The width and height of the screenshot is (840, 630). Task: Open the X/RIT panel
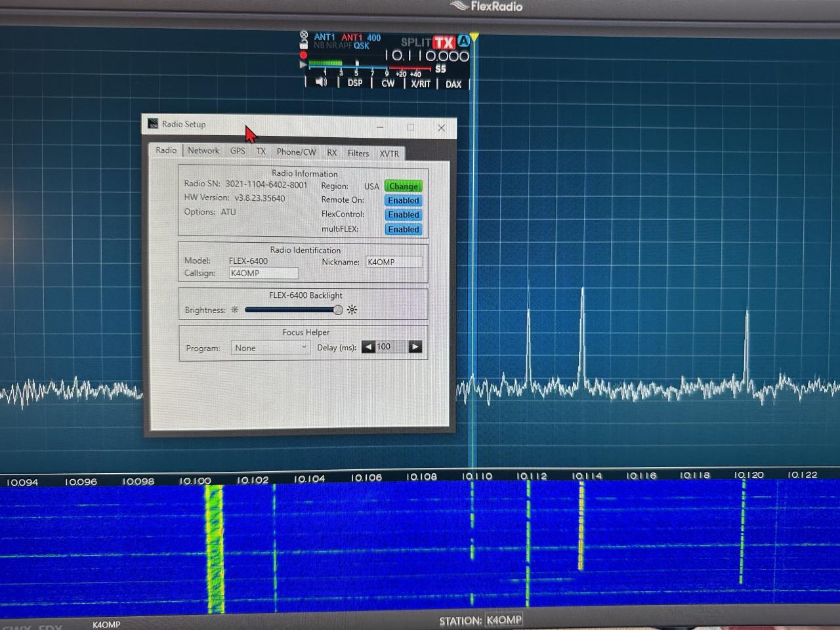421,84
